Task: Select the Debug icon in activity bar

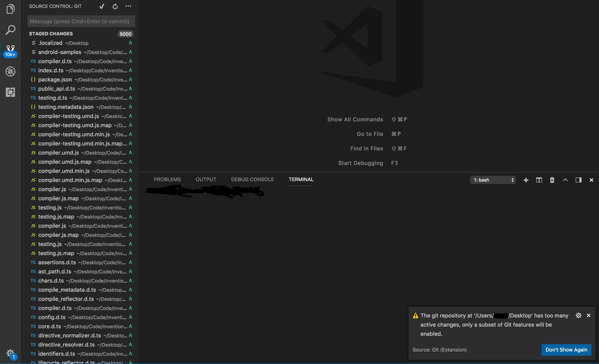Action: pos(10,71)
